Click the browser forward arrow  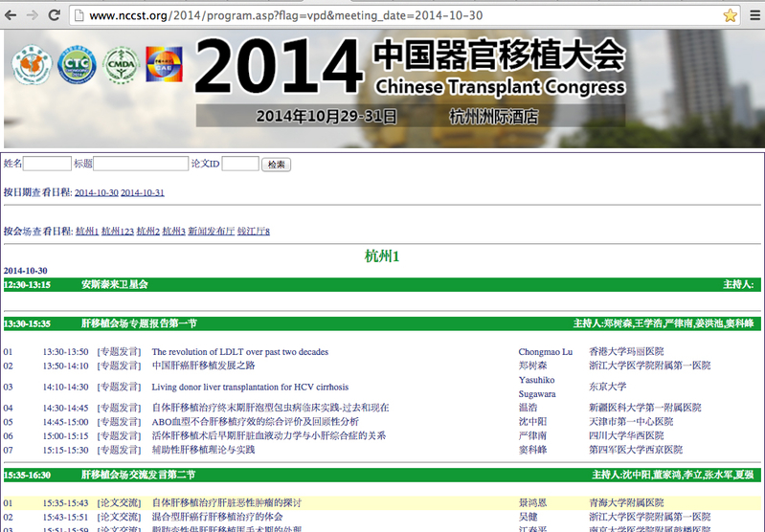tap(33, 15)
